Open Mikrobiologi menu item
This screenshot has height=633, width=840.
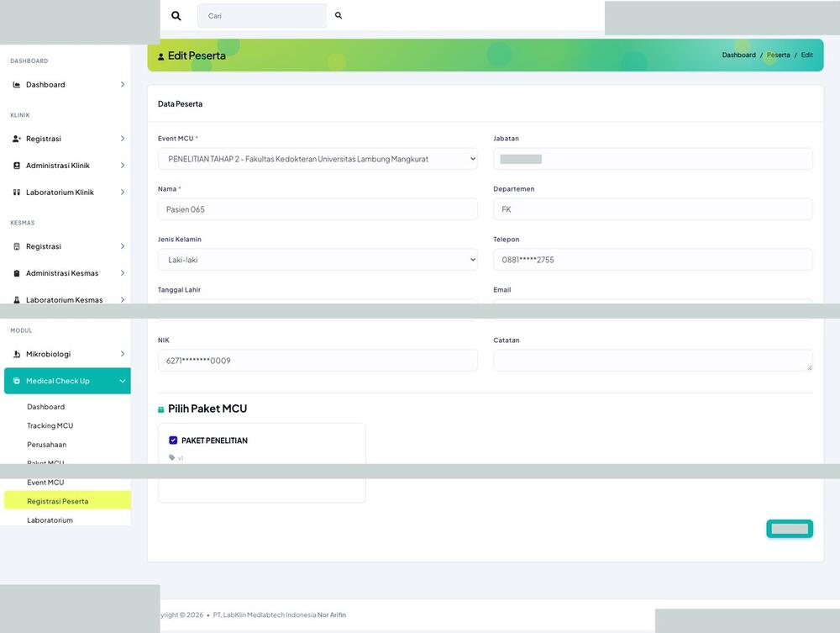[x=67, y=354]
